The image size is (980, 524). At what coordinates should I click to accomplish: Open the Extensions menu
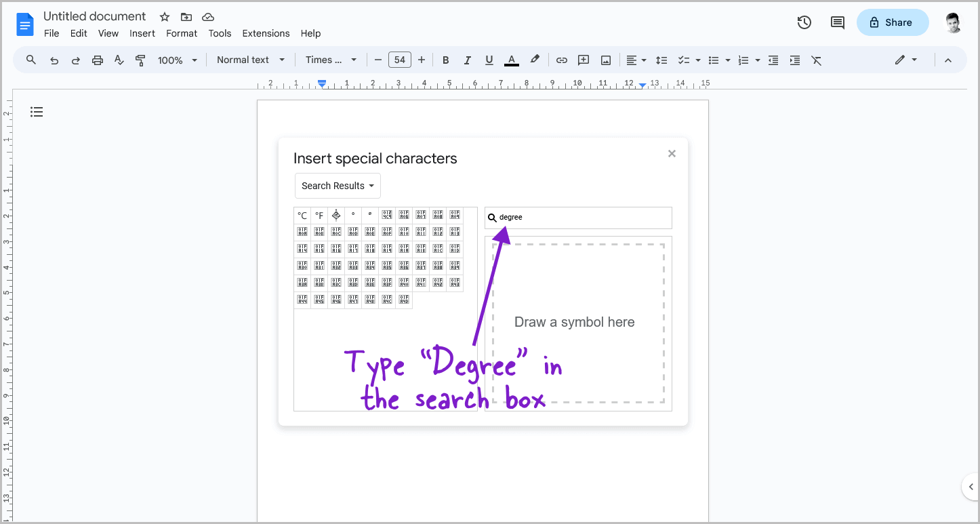266,33
